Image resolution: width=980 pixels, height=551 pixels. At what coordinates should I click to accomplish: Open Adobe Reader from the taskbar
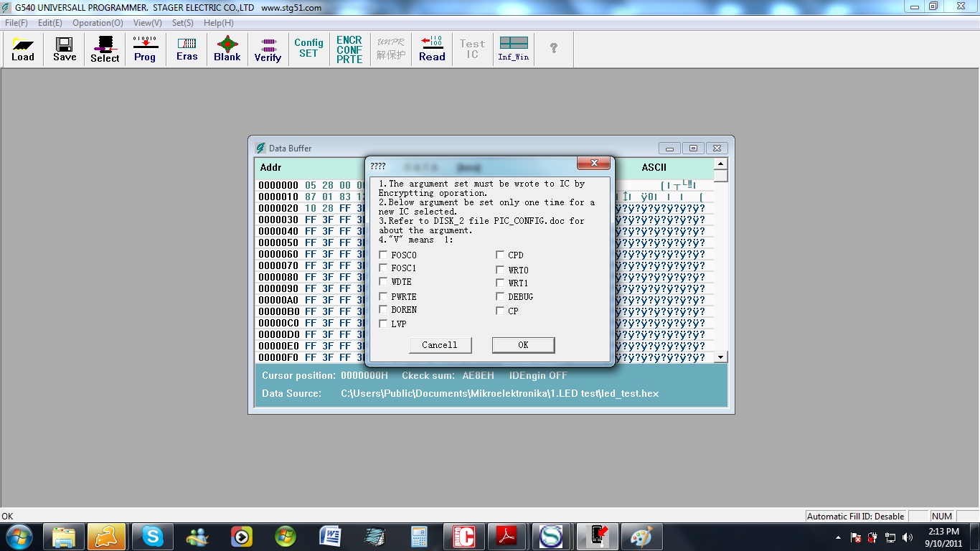point(507,537)
